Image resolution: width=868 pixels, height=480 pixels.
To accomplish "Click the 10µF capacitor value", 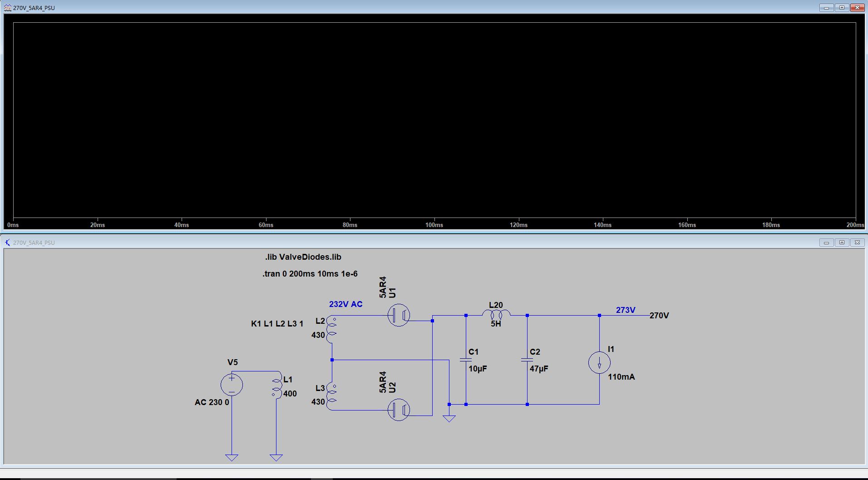I will click(x=478, y=369).
